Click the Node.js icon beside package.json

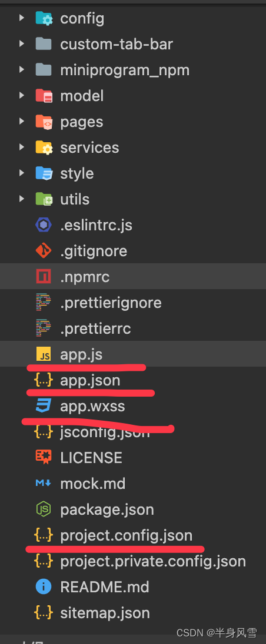(x=44, y=509)
